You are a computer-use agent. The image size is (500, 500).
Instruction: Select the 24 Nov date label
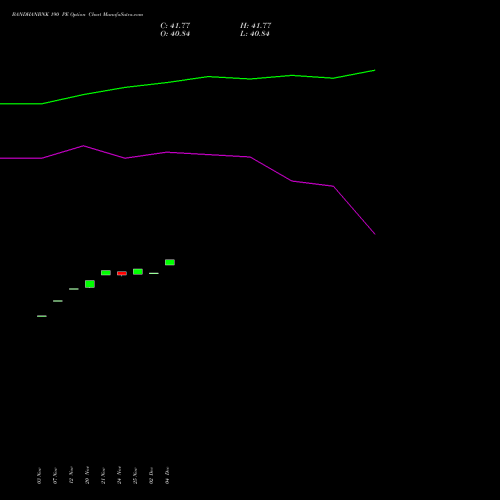[119, 476]
